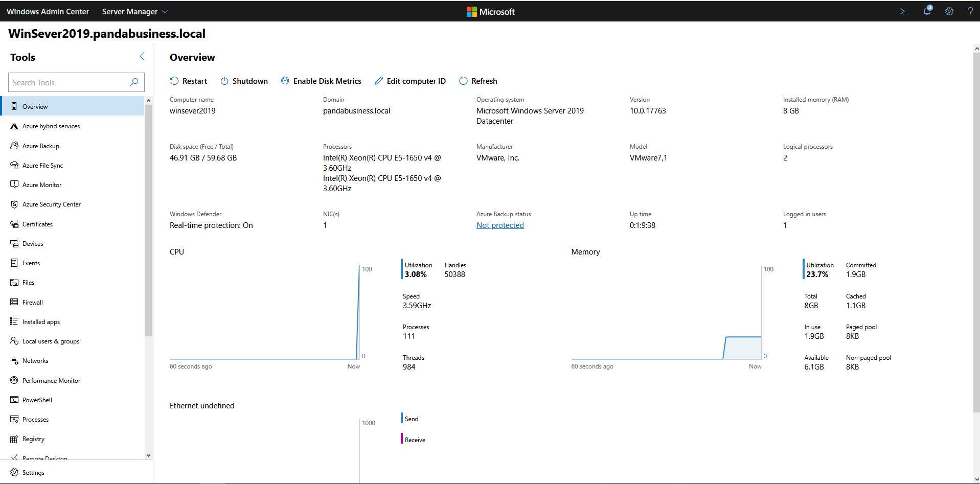This screenshot has width=980, height=484.
Task: Open the settings gear in top bar
Action: pyautogui.click(x=949, y=11)
